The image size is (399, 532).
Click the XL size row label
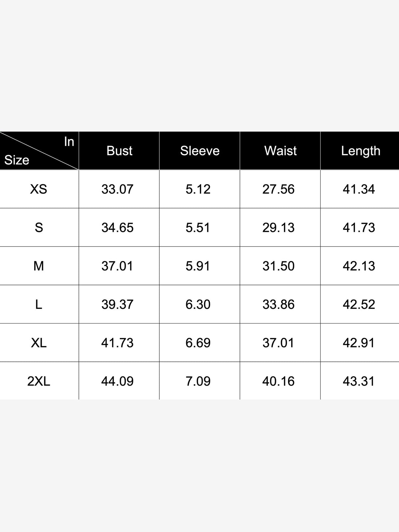point(39,343)
